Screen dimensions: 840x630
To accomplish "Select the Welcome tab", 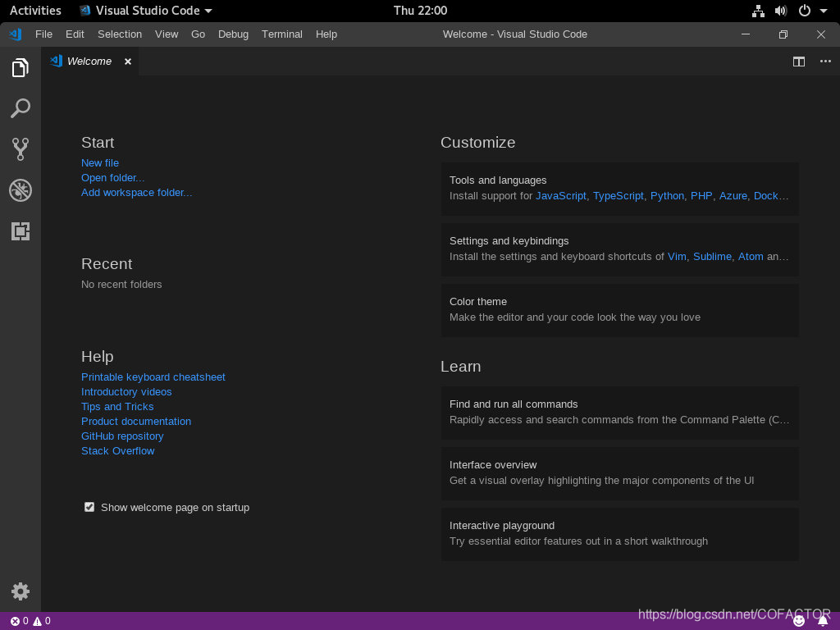I will click(89, 62).
